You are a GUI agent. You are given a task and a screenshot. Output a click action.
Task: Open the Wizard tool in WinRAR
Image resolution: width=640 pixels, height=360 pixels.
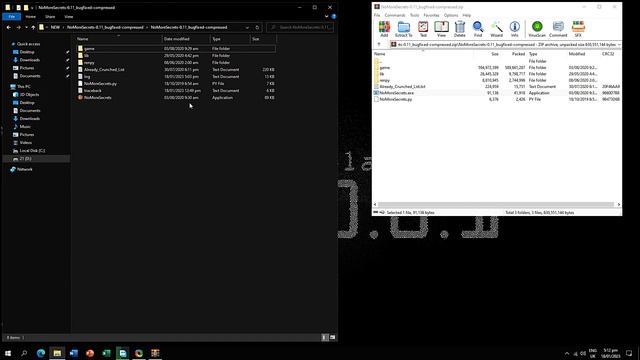(496, 29)
